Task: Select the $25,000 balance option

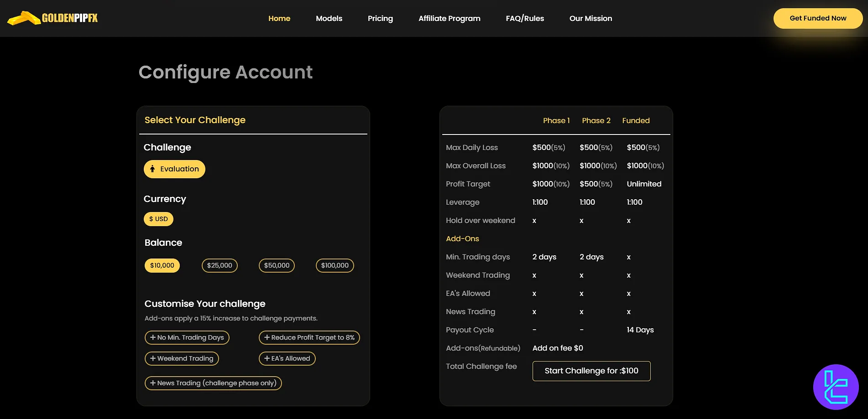Action: (220, 265)
